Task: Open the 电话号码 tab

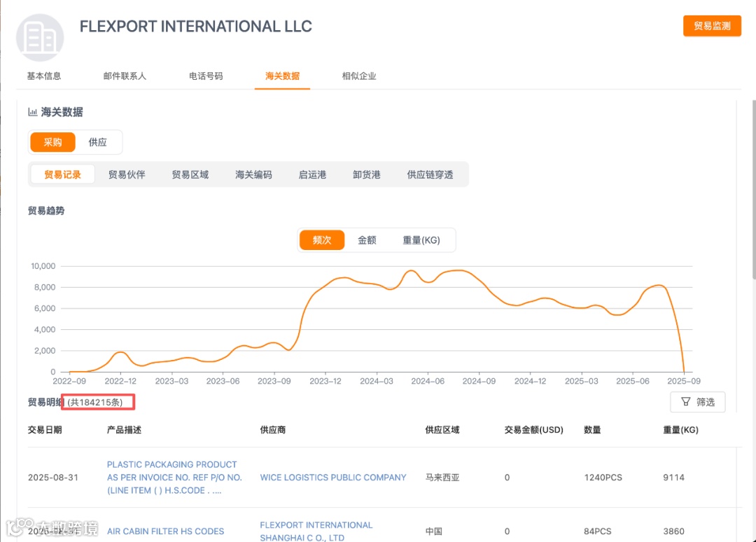Action: click(206, 76)
